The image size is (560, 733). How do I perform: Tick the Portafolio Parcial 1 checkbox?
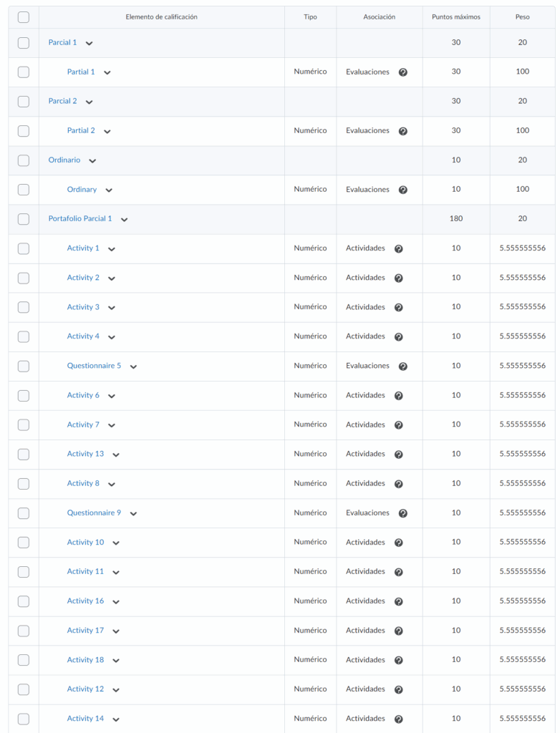point(24,219)
